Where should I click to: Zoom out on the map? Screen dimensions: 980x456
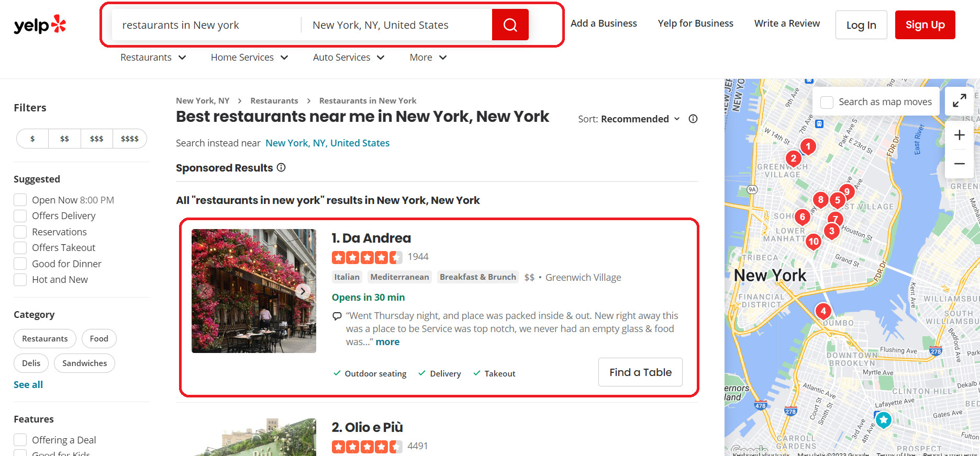coord(959,164)
